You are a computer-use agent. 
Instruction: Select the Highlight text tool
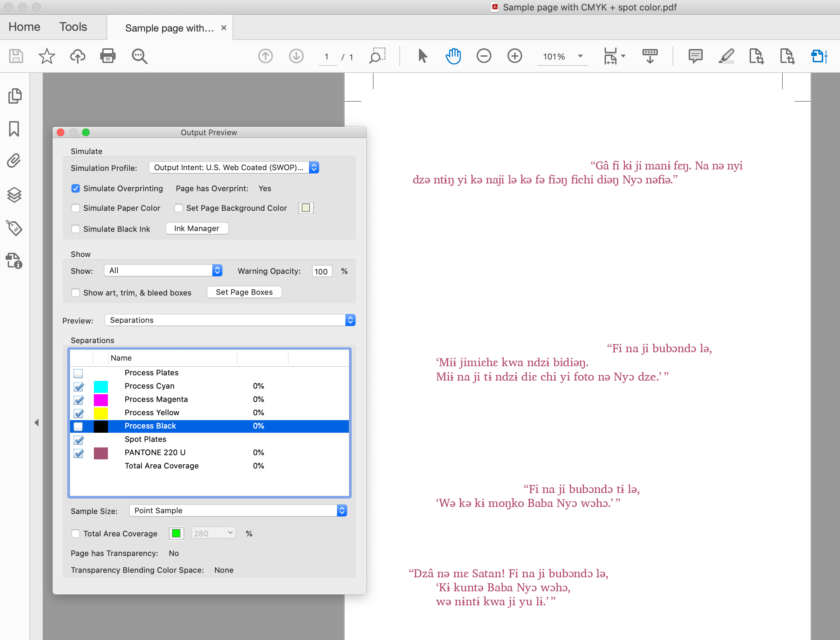pos(726,56)
